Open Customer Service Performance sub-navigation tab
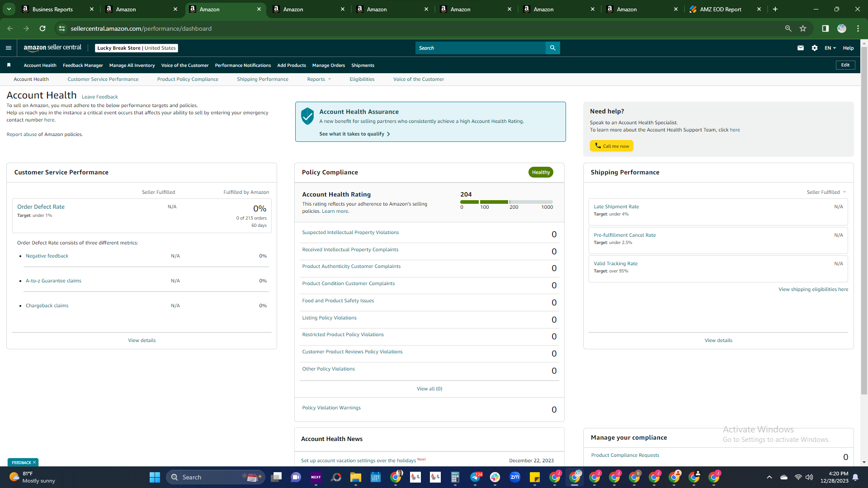The width and height of the screenshot is (868, 488). pos(103,79)
